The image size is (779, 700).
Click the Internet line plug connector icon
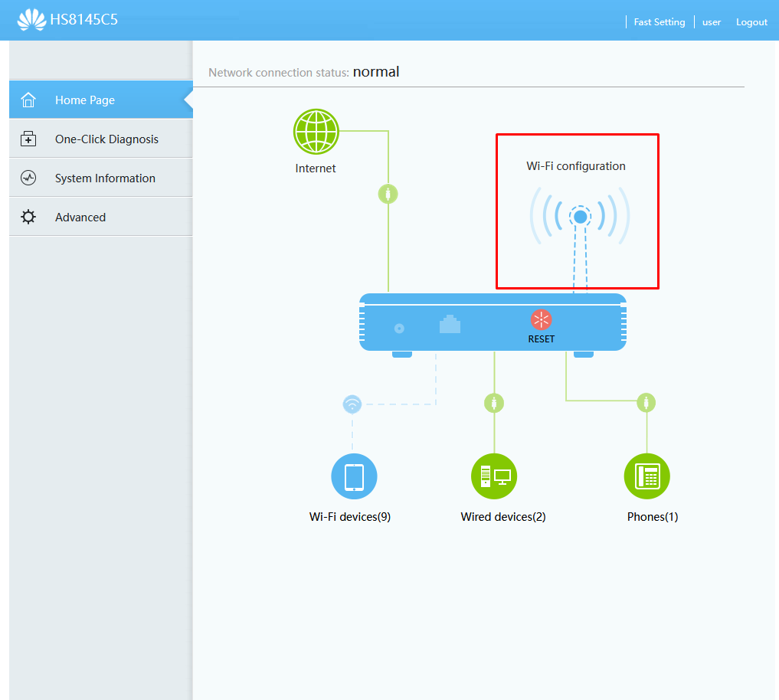388,194
